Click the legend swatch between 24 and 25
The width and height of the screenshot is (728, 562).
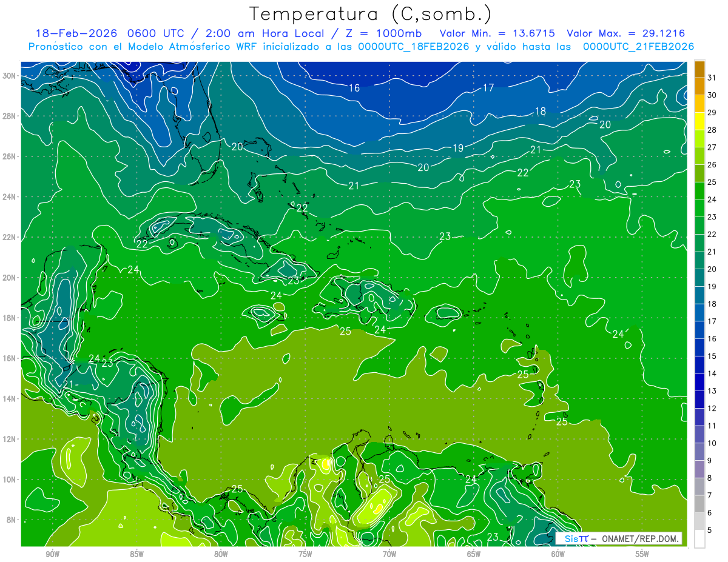click(699, 191)
